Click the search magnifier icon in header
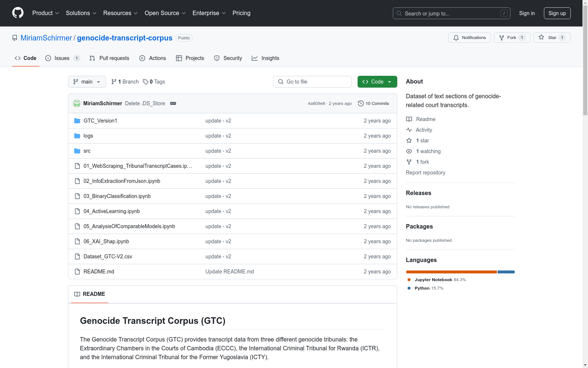 pos(399,13)
